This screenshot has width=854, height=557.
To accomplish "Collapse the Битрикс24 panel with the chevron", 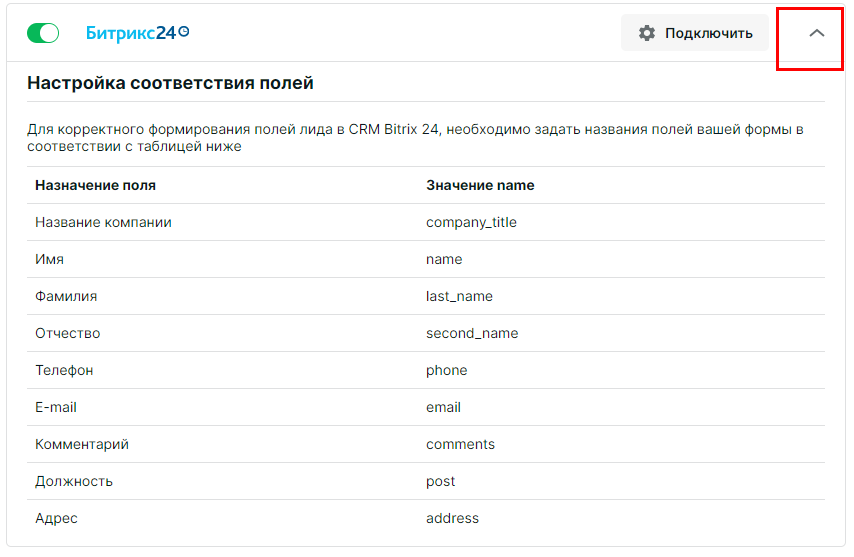I will pos(816,33).
